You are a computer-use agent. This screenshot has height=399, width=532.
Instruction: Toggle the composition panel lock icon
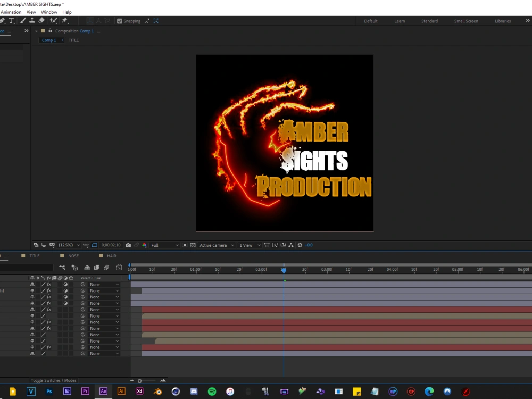[x=50, y=31]
